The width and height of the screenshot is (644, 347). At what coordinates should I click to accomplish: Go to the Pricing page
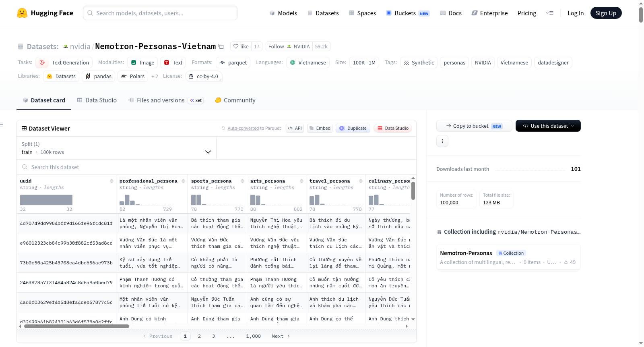point(527,13)
